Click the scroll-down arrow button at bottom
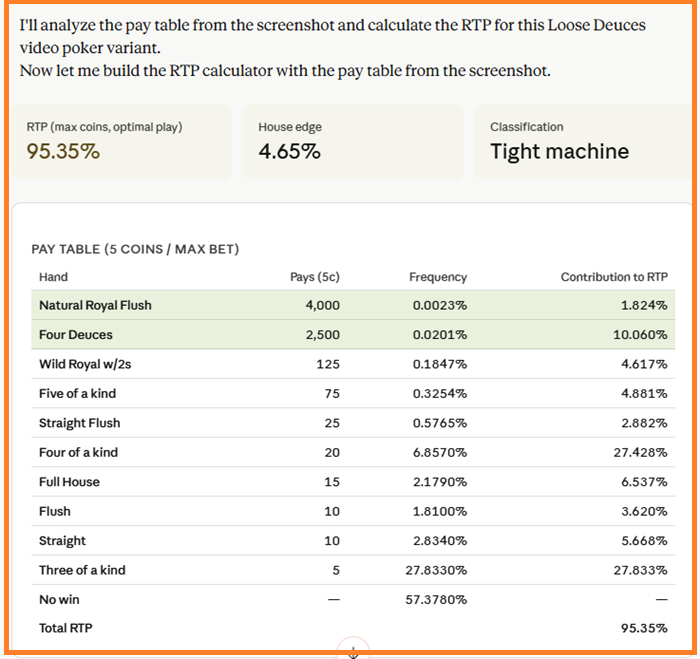 pyautogui.click(x=353, y=651)
